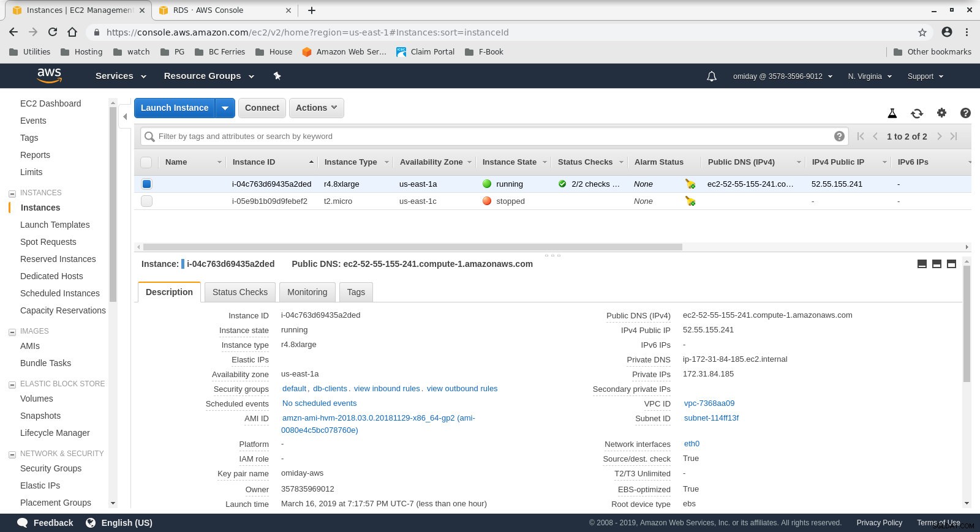Open a new browser tab
Screen dimensions: 980x532
[312, 10]
